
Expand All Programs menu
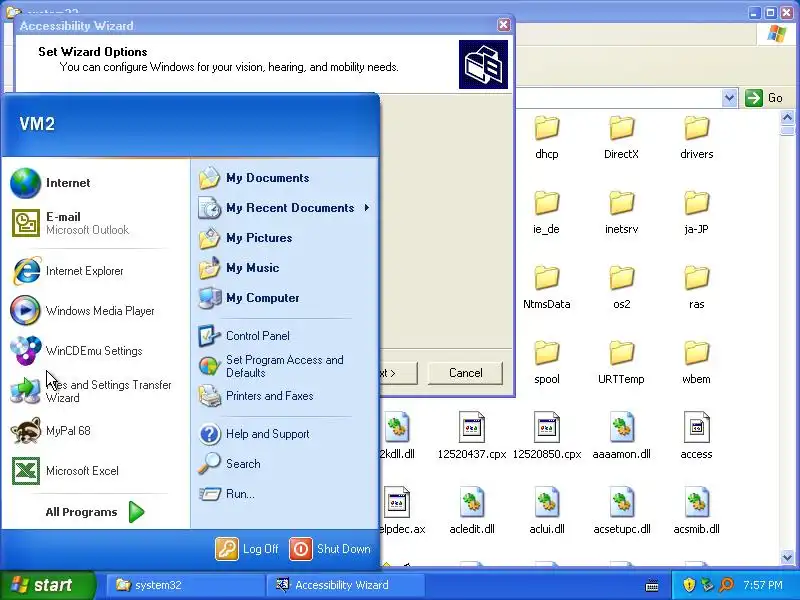click(x=95, y=512)
